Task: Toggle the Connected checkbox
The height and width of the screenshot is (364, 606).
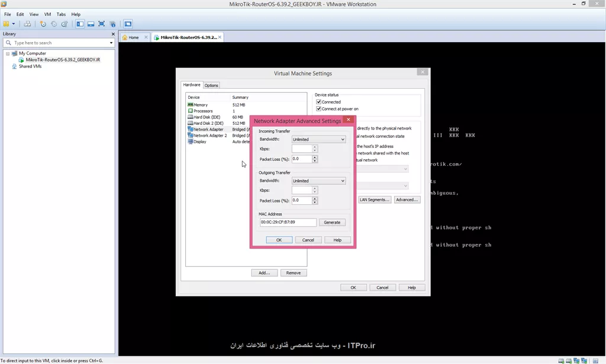Action: tap(318, 102)
